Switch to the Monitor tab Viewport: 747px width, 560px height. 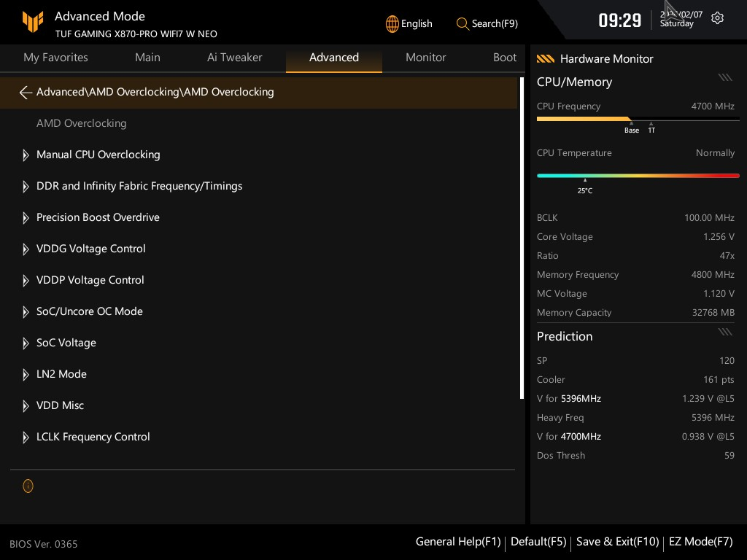pos(425,58)
